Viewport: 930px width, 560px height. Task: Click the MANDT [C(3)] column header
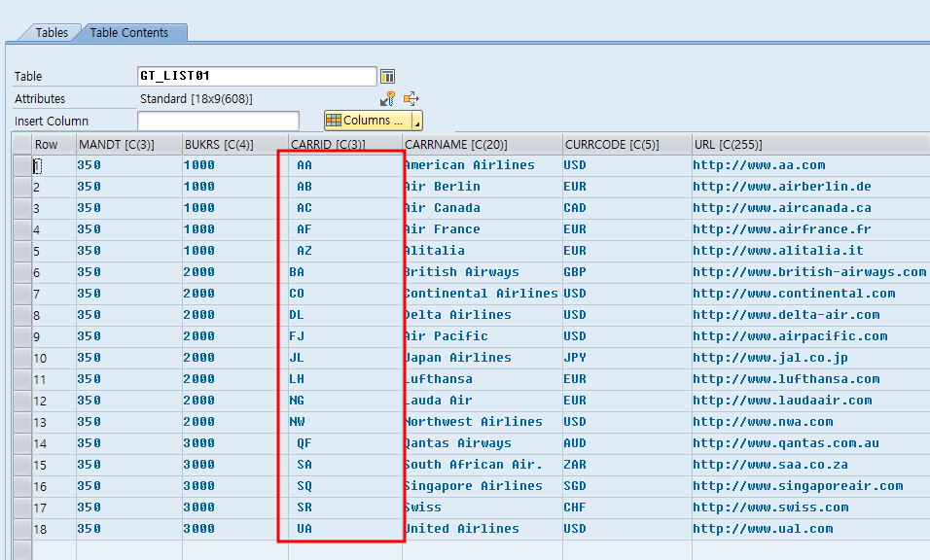[129, 144]
